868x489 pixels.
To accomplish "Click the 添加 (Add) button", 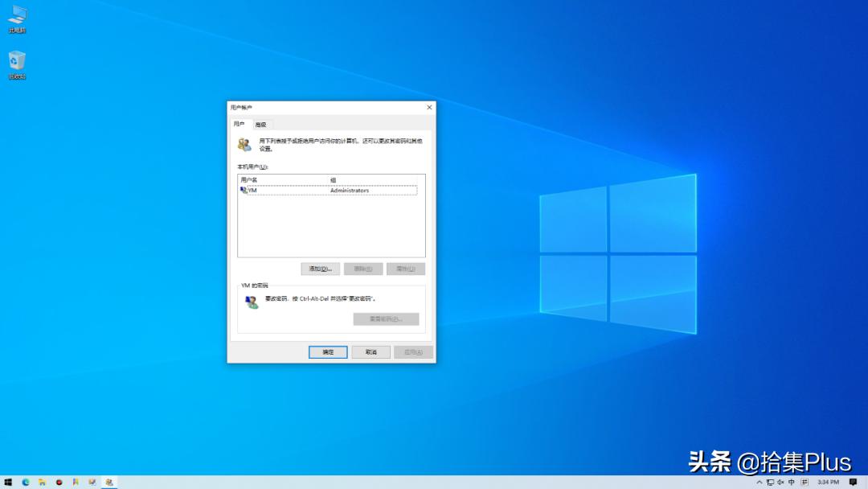I will pyautogui.click(x=320, y=268).
